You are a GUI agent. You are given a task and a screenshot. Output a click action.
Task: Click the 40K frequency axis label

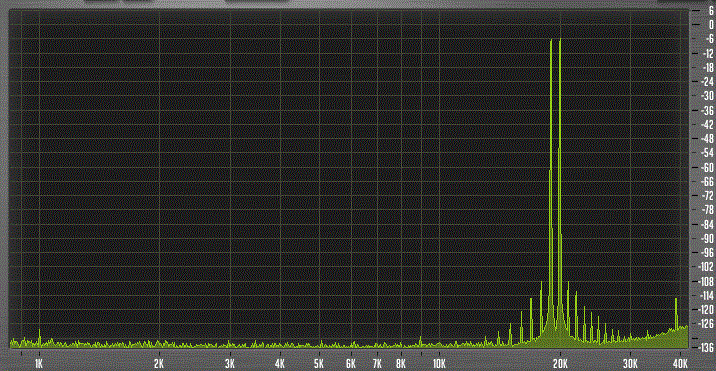680,365
